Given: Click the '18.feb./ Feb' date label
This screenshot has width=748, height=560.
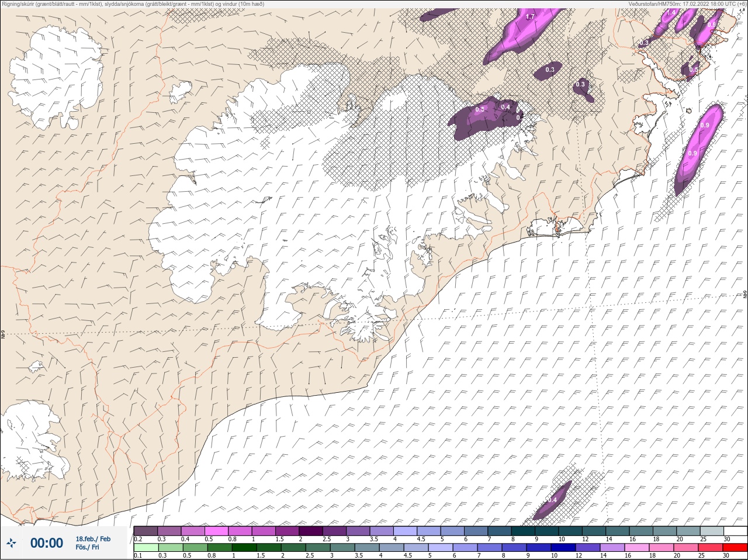Looking at the screenshot, I should point(93,539).
